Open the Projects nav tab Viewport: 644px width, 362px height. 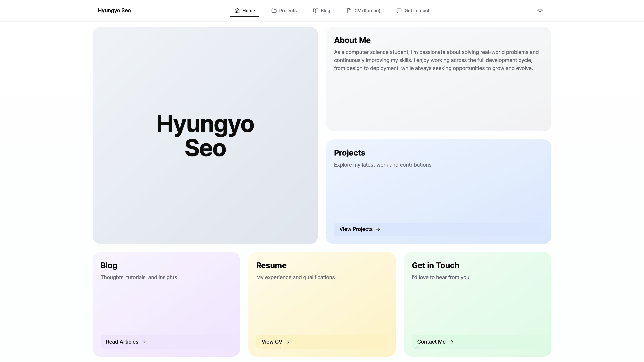click(288, 11)
